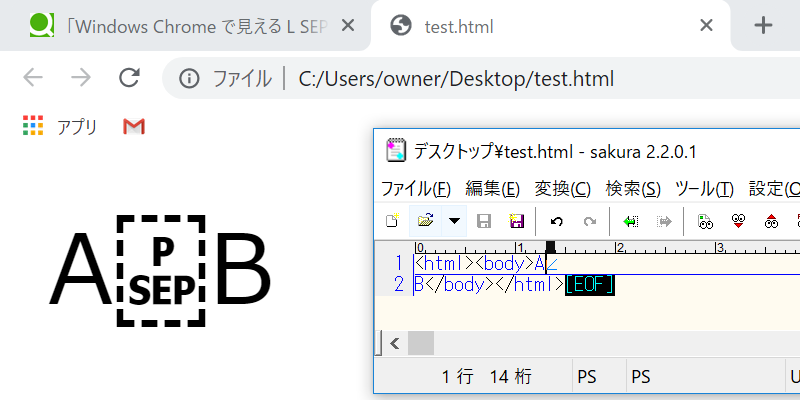Go back in Chrome

pos(33,78)
